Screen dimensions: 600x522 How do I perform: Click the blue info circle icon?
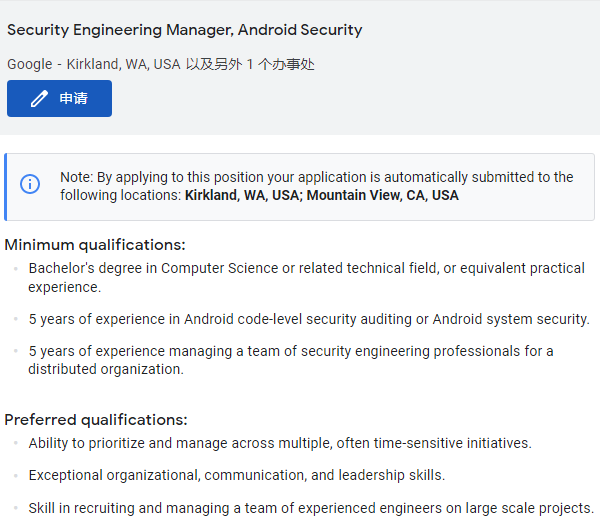tap(31, 184)
